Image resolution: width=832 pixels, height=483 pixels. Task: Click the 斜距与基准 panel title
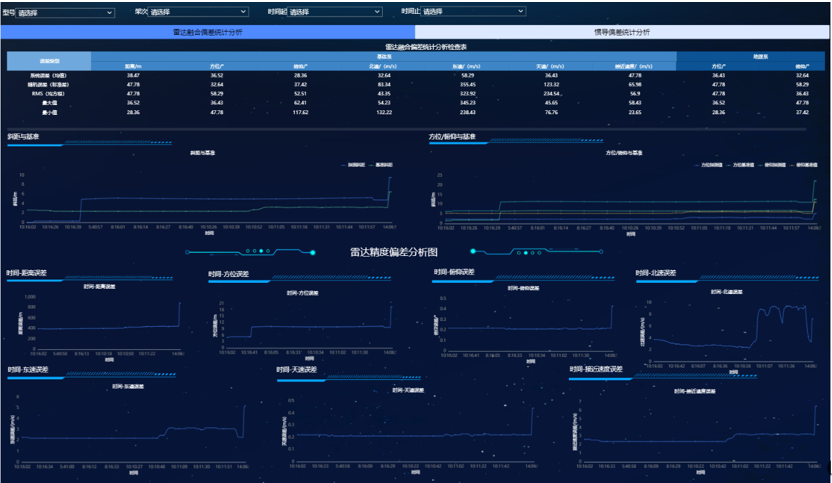pyautogui.click(x=21, y=136)
